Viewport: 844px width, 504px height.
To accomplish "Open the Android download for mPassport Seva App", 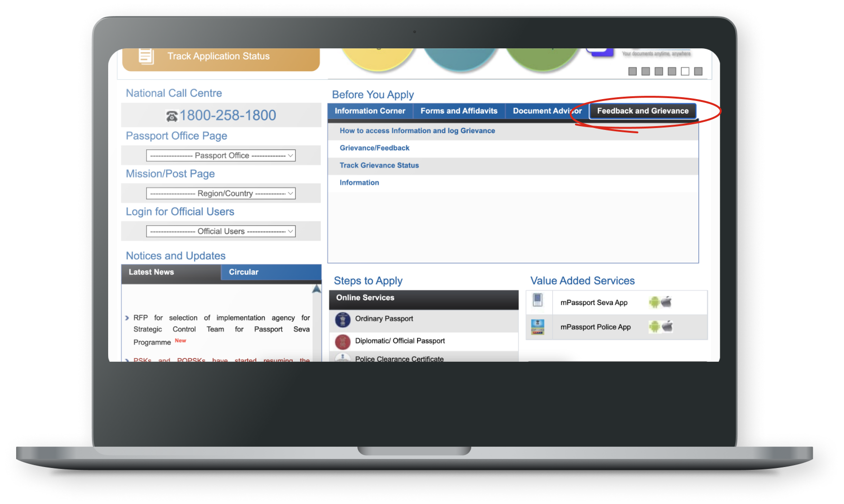I will click(654, 302).
